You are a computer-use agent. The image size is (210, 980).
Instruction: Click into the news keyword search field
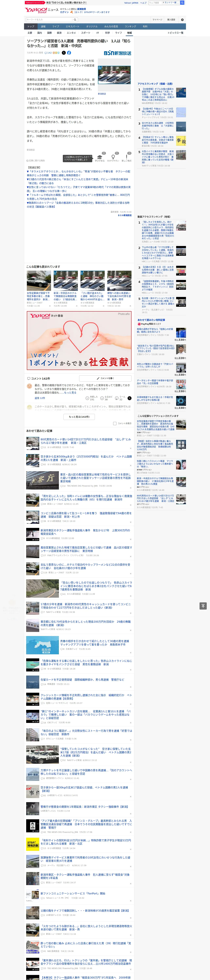coord(49,20)
